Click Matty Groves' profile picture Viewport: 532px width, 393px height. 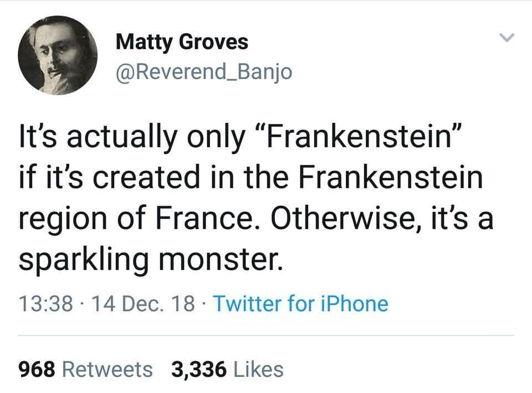(x=58, y=55)
